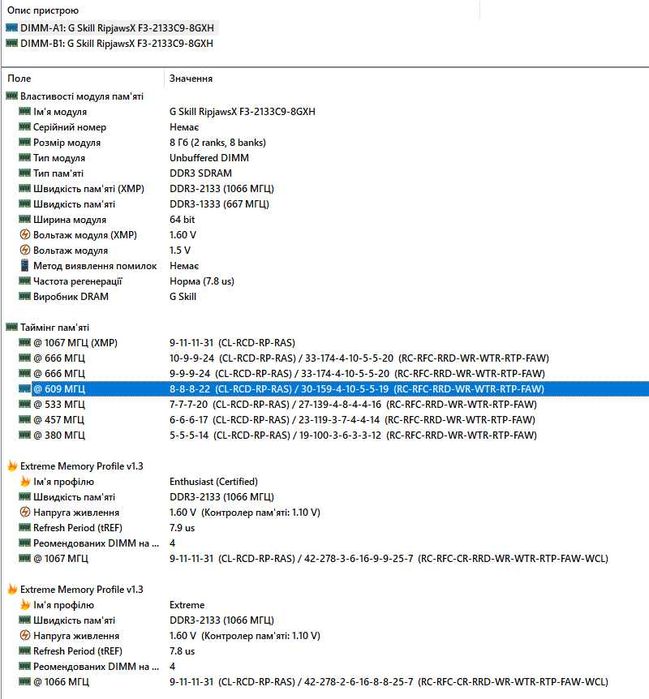
Task: Click the memory chip icon beside DIMM-B1
Action: (x=12, y=43)
